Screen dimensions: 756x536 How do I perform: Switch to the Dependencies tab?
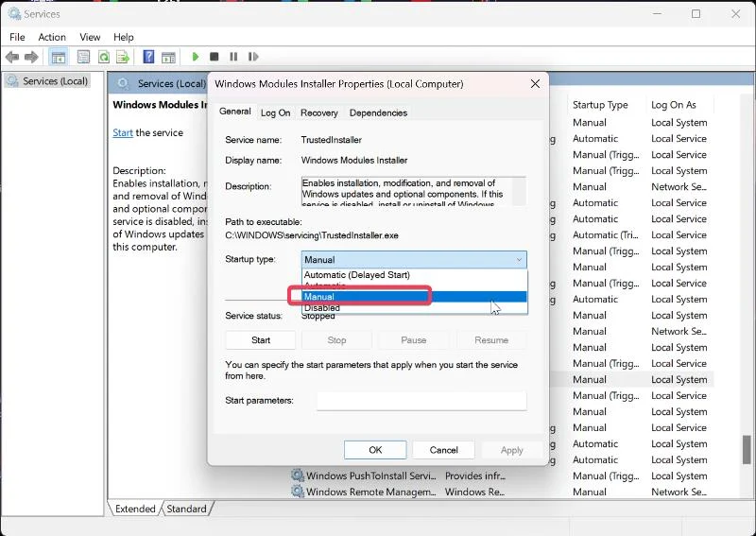[379, 112]
